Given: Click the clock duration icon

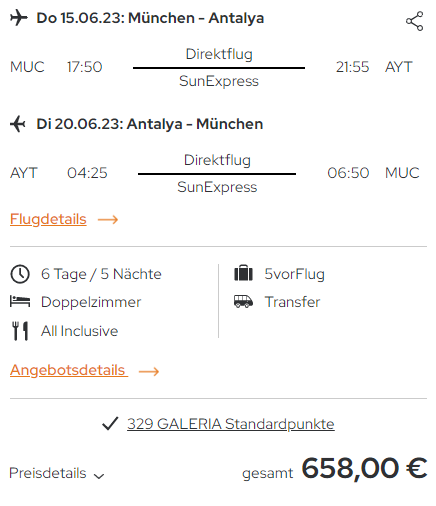Looking at the screenshot, I should (x=20, y=274).
